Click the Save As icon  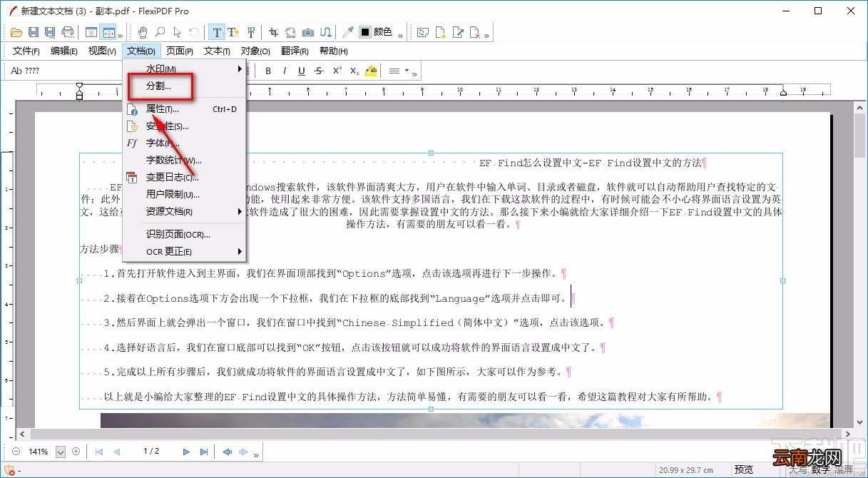(x=50, y=32)
